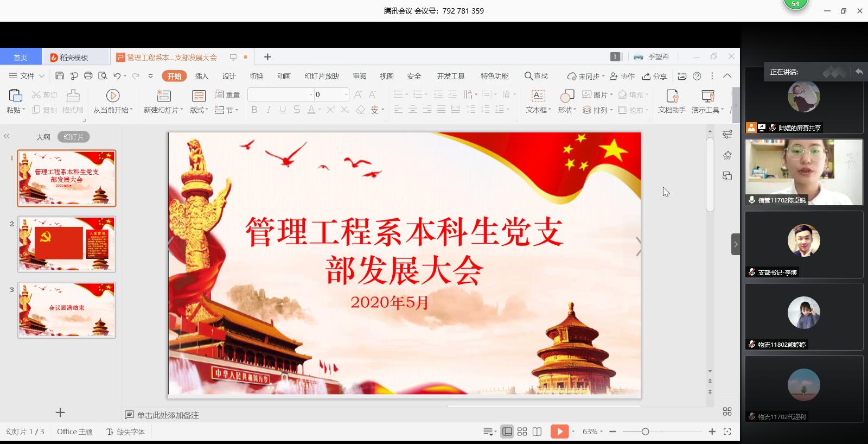This screenshot has height=444, width=868.
Task: Click the Print icon in quick toolbar
Action: pos(88,76)
